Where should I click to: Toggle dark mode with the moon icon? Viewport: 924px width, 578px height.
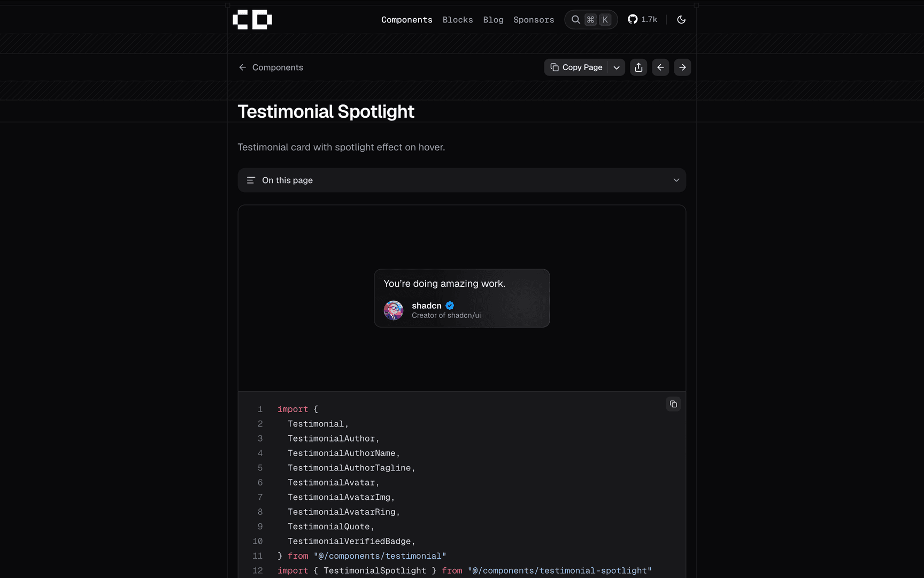pos(681,20)
